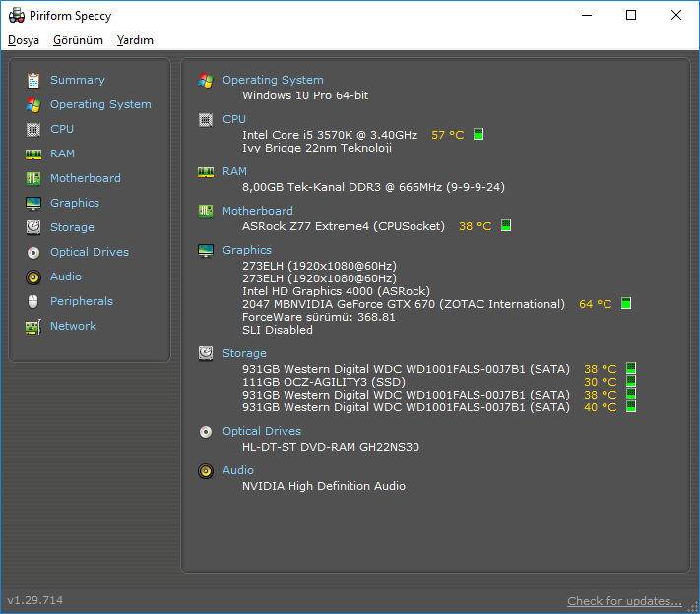The width and height of the screenshot is (700, 614).
Task: Click the GPU temperature value 64 °C
Action: 595,304
